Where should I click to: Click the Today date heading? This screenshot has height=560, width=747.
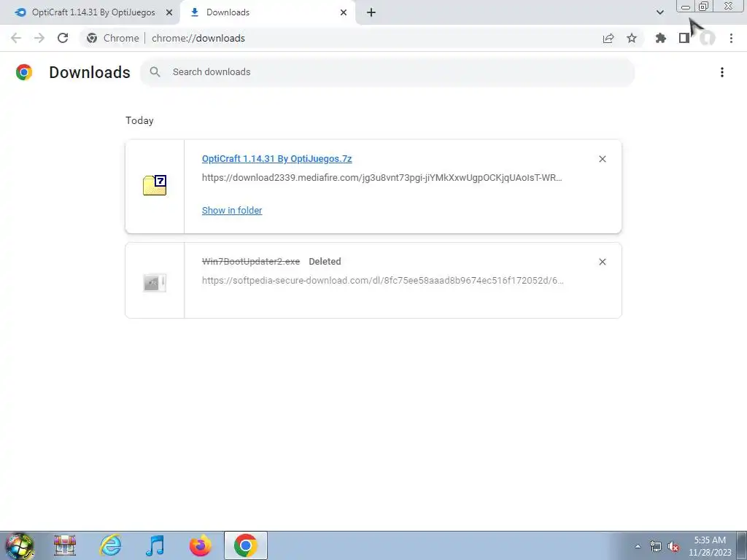click(x=139, y=120)
